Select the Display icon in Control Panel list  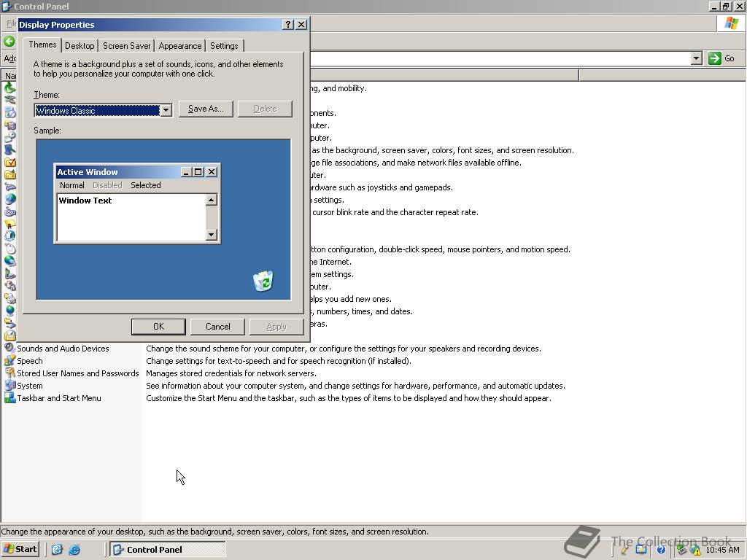[x=9, y=150]
